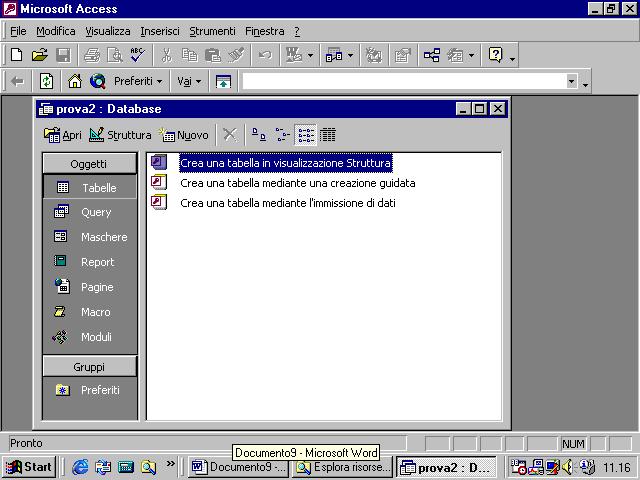Open a database with the folder icon
Screen dimensions: 640x480
40,55
